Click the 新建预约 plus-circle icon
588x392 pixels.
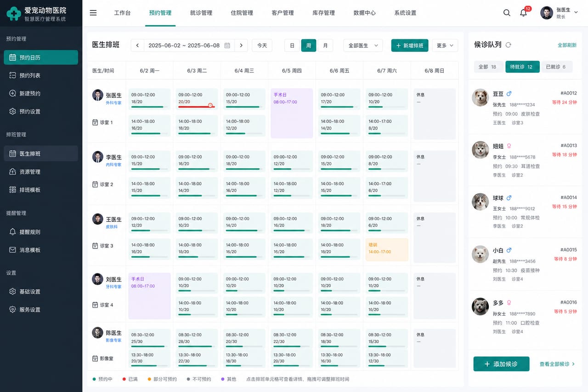[x=13, y=93]
